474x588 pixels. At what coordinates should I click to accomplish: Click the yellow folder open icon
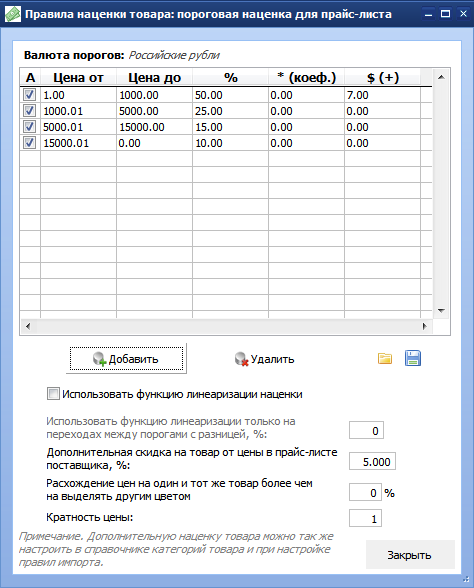(385, 359)
